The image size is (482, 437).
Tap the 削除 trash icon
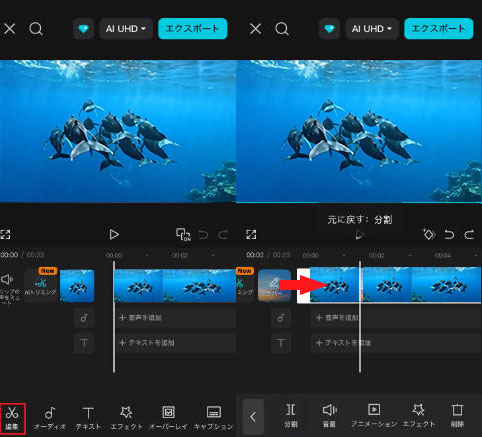(x=457, y=415)
